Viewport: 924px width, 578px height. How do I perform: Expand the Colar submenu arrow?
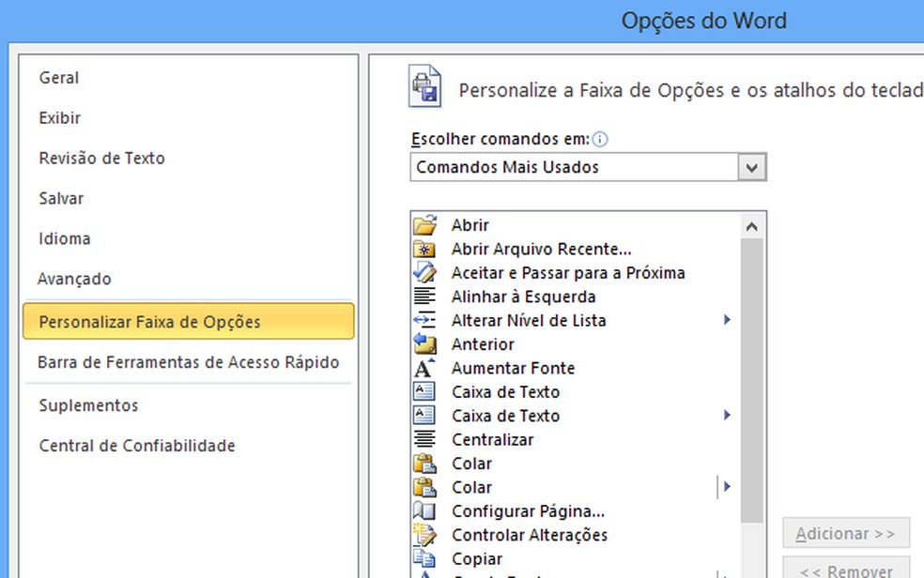725,486
